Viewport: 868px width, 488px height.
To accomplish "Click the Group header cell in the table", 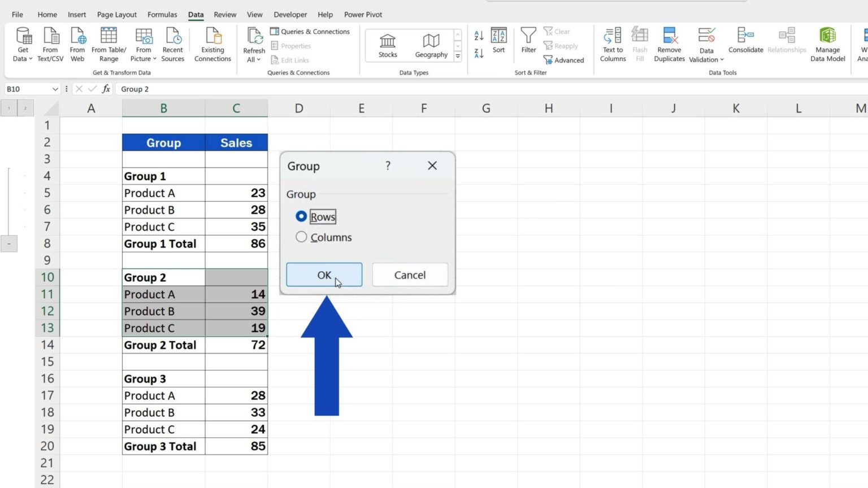I will (x=164, y=143).
